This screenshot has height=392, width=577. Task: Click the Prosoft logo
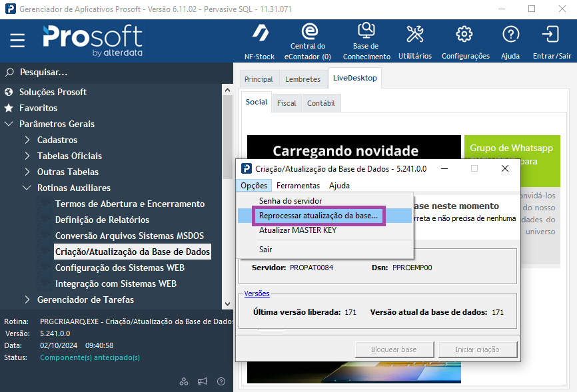[93, 41]
